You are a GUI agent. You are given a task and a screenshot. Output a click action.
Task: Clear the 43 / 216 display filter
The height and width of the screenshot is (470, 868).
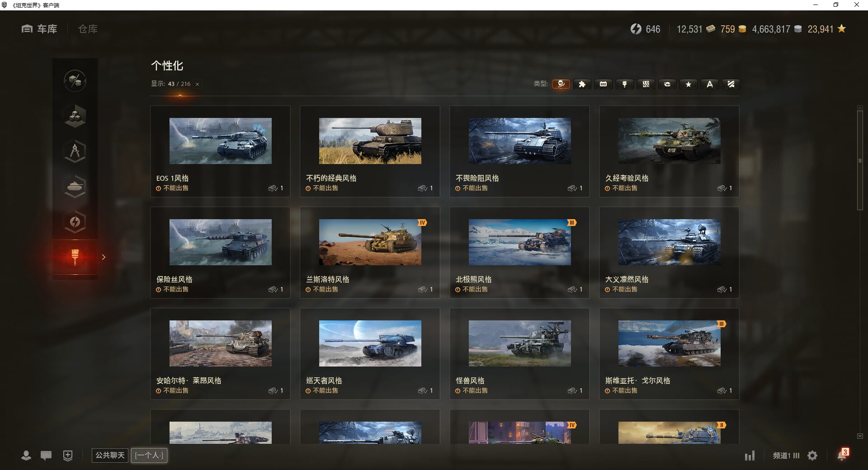point(197,84)
